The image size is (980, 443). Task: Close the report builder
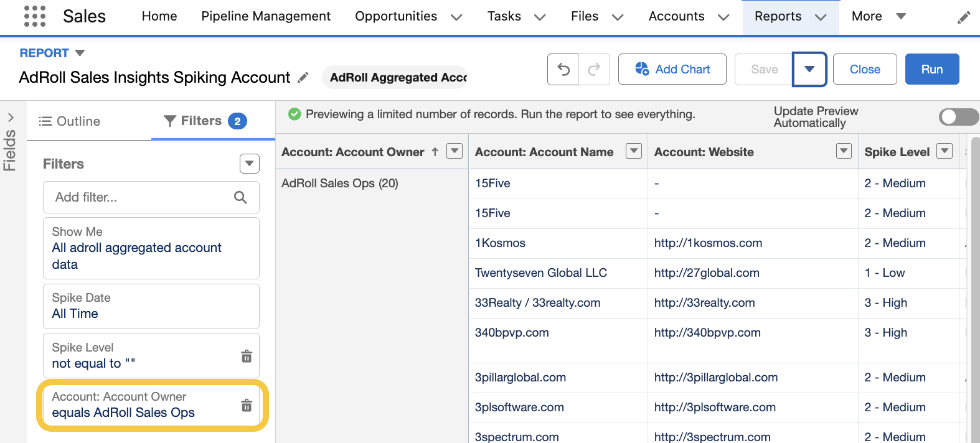point(865,69)
